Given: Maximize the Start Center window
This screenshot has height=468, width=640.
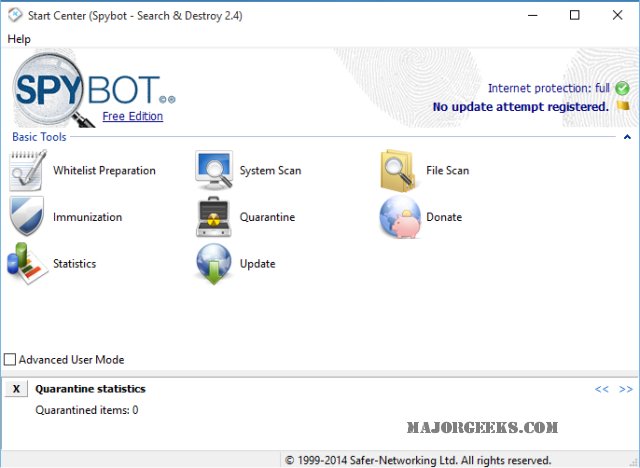Looking at the screenshot, I should click(574, 15).
